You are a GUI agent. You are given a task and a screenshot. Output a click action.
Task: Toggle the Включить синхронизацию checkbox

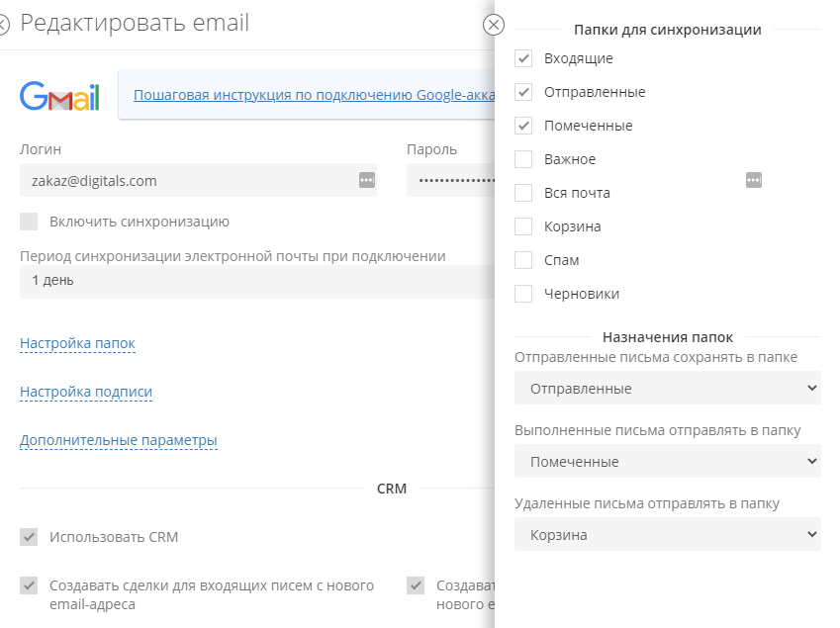coord(29,222)
